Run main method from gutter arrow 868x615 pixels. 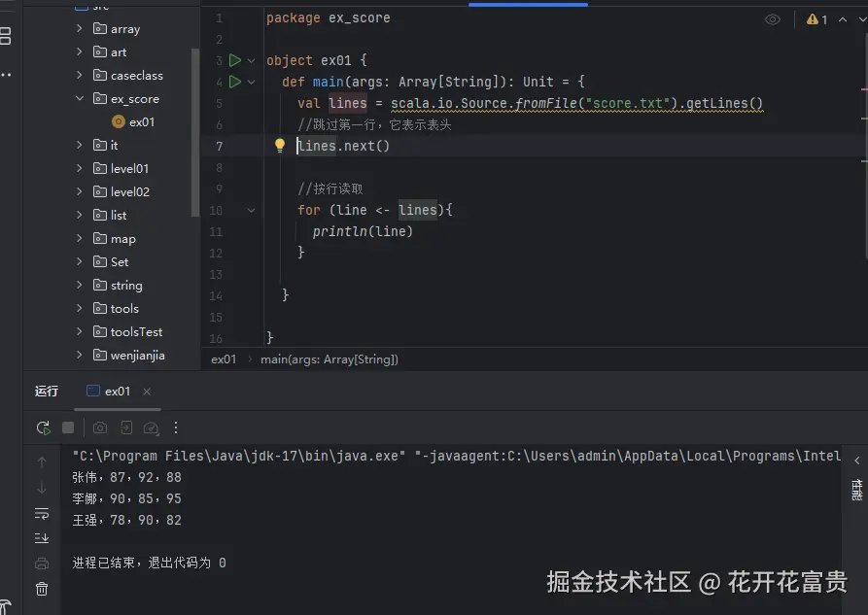[x=235, y=82]
